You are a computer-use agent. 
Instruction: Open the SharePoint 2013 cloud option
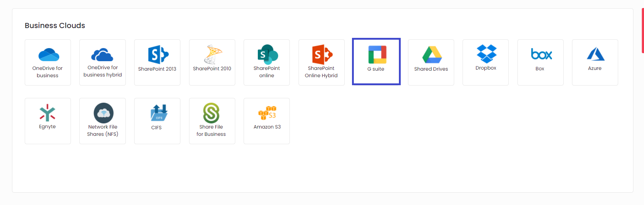(x=157, y=62)
